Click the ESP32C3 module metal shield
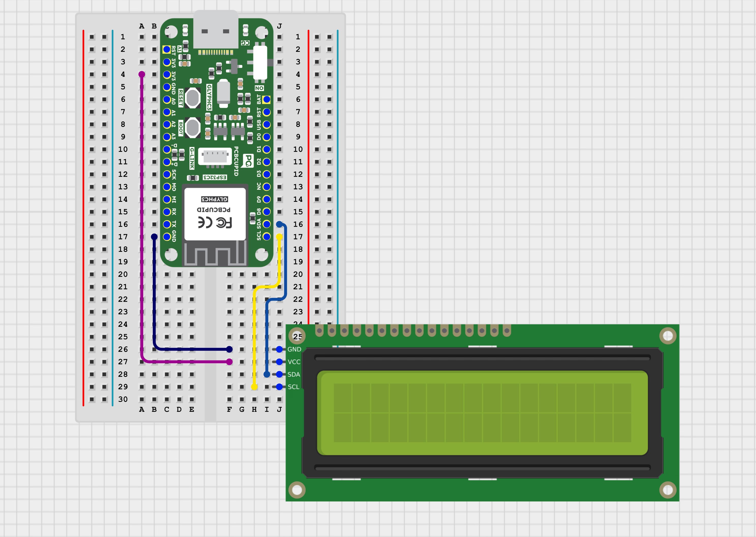This screenshot has height=537, width=756. point(215,214)
